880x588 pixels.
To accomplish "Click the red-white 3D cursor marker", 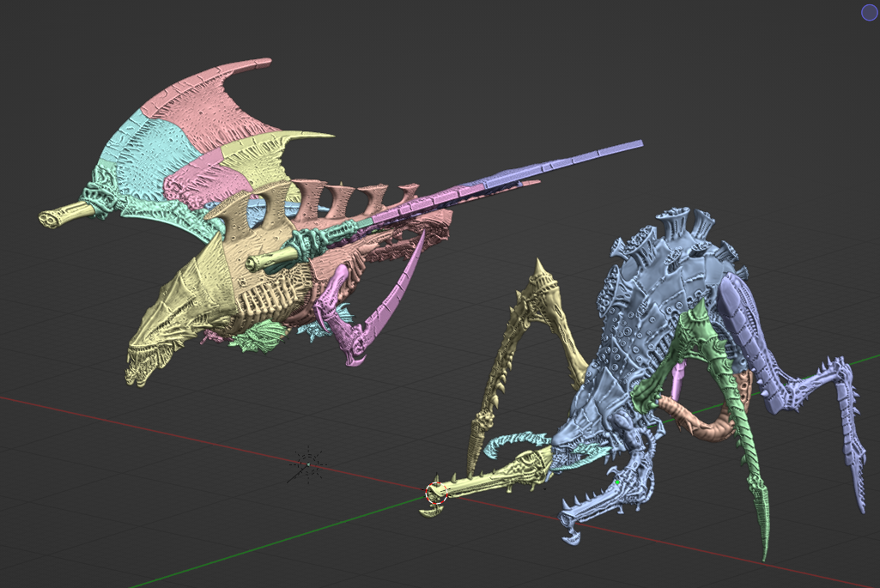I will coord(435,494).
